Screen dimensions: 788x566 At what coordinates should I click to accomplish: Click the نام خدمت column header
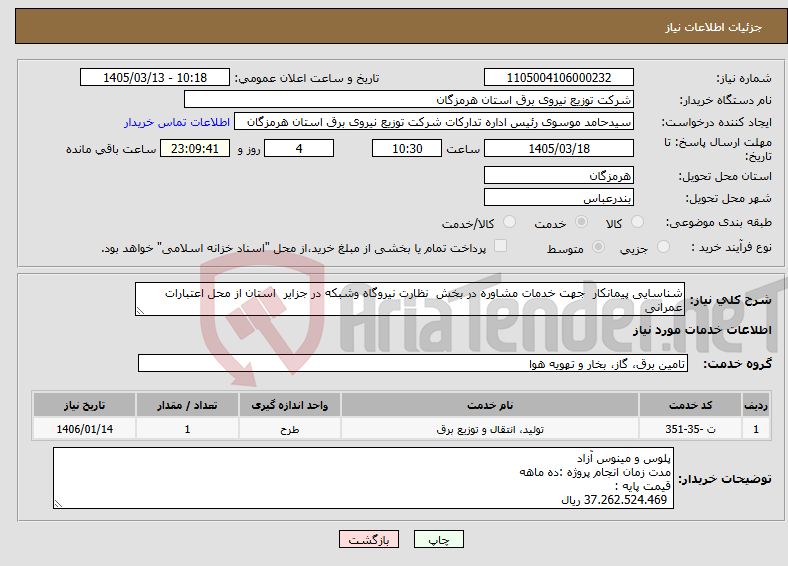point(490,405)
